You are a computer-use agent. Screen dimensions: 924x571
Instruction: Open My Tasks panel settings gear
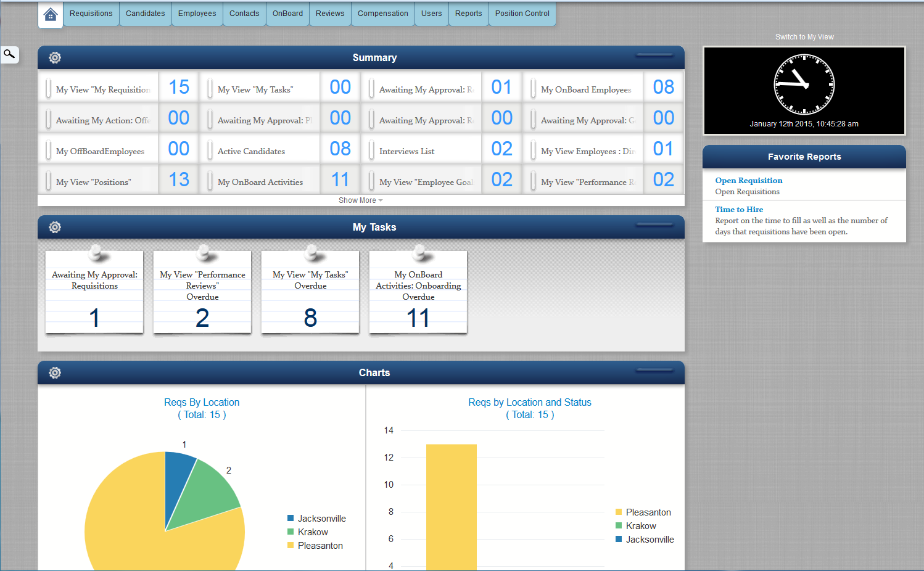coord(55,227)
